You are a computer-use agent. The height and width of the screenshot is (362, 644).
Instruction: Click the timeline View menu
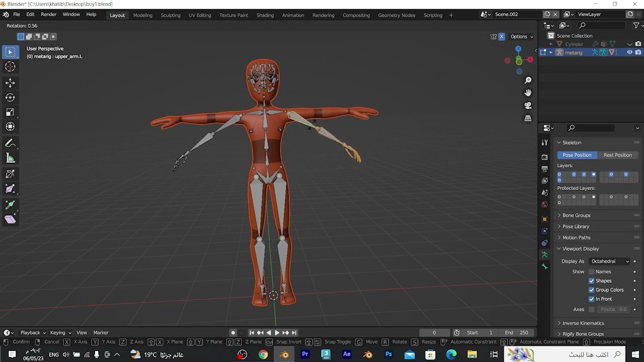point(82,333)
